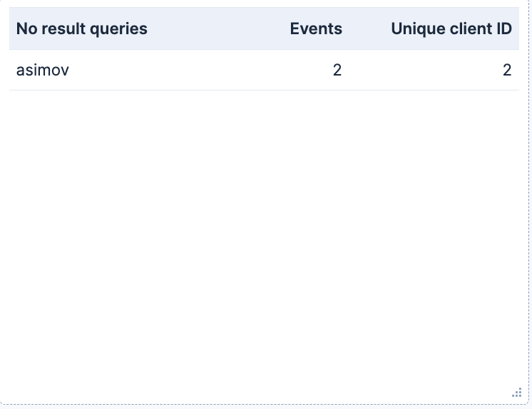
Task: Click asimov's Unique client ID value
Action: (x=507, y=71)
